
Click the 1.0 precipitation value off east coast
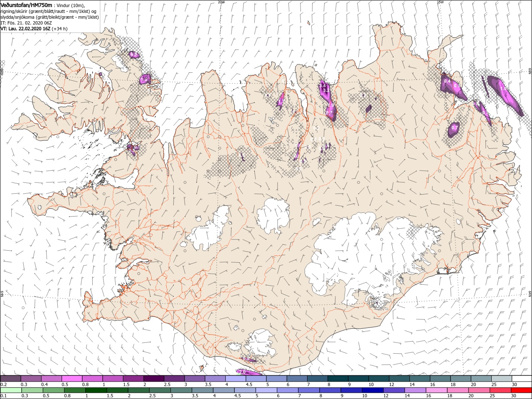tap(503, 89)
